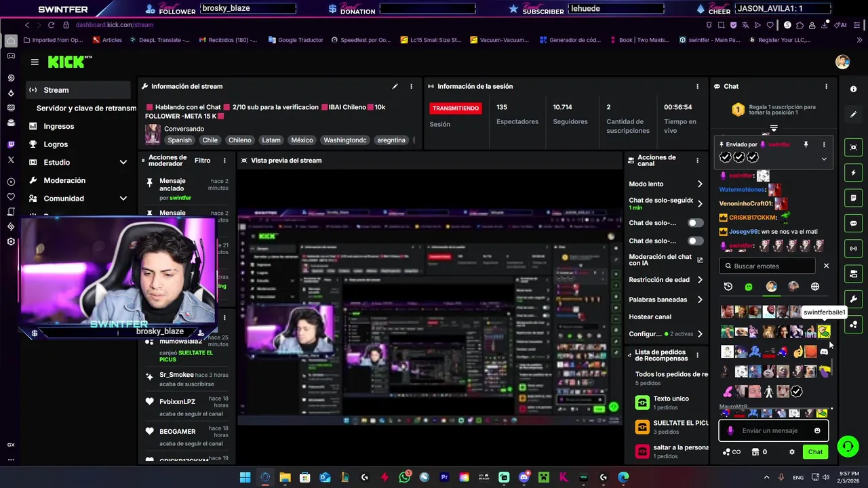Click the México stream tag
Image resolution: width=868 pixels, height=488 pixels.
(302, 140)
